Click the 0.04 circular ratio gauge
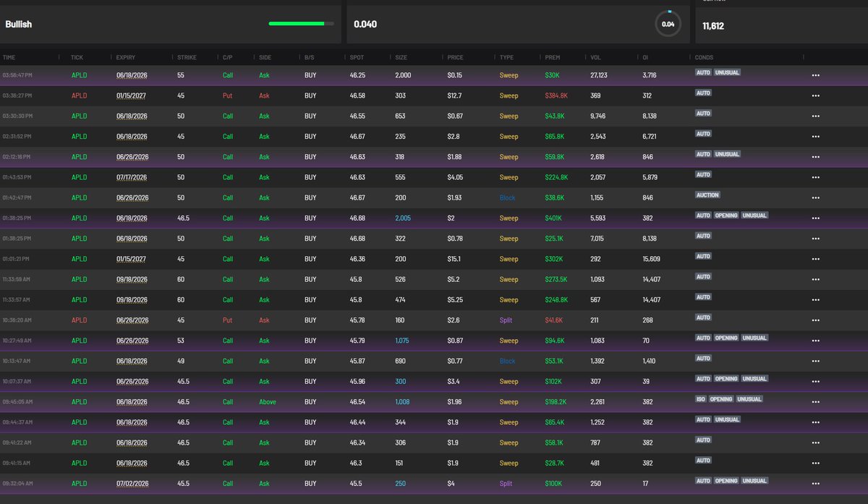 tap(668, 24)
